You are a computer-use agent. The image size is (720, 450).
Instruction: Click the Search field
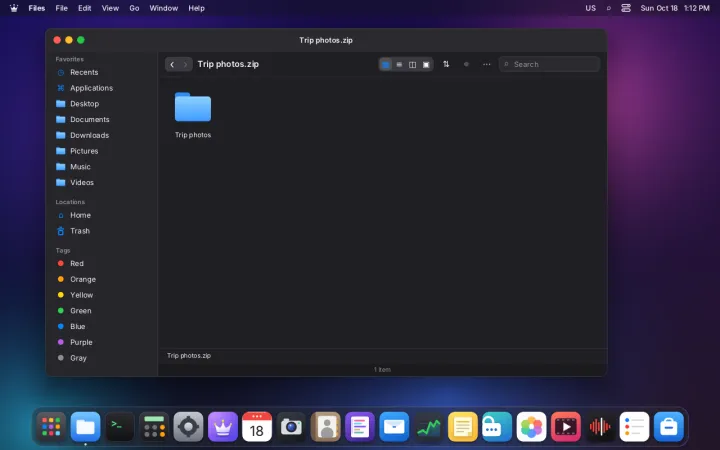click(549, 64)
